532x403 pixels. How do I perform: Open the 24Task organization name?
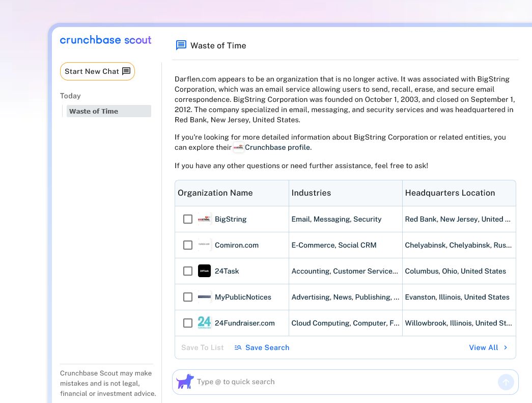click(x=227, y=271)
